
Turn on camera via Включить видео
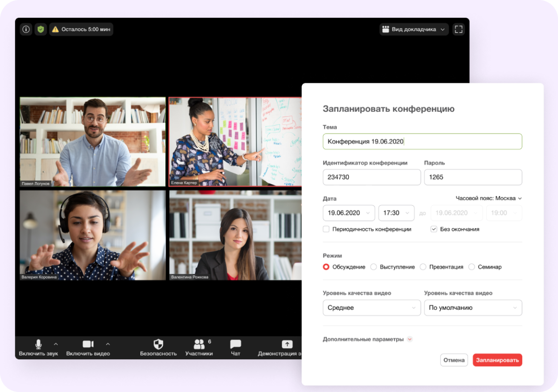[x=88, y=348]
